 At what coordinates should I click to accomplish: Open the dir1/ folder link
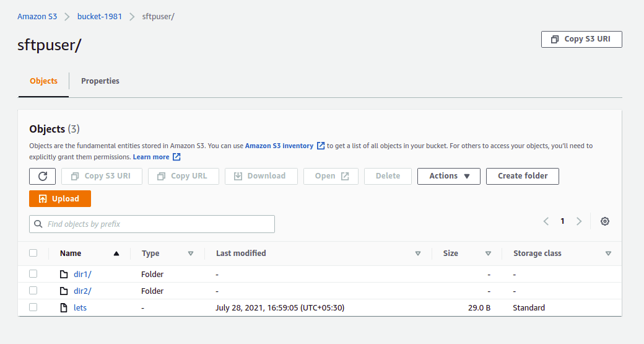click(82, 274)
